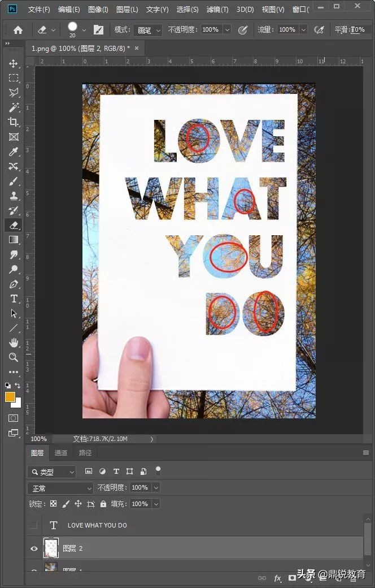Choose the Gradient tool
The width and height of the screenshot is (375, 588).
coord(14,240)
